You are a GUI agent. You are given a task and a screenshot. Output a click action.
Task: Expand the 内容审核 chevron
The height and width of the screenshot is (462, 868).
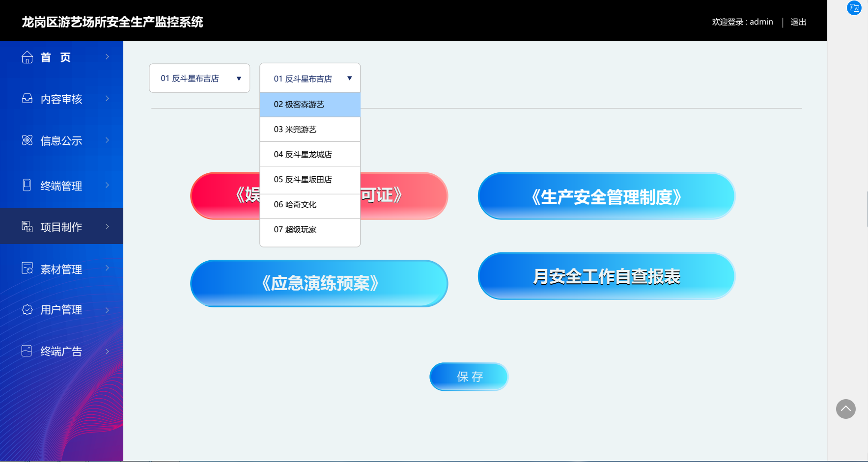tap(107, 99)
